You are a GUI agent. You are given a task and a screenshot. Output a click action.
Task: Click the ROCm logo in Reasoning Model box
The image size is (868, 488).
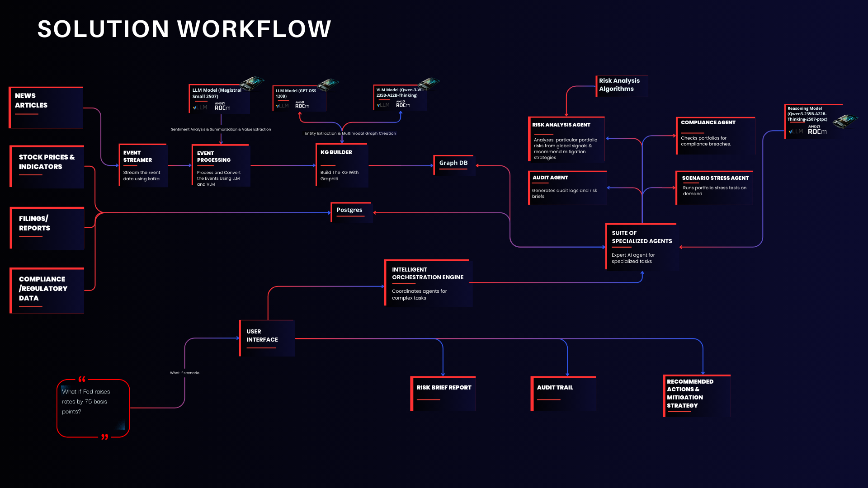point(817,130)
